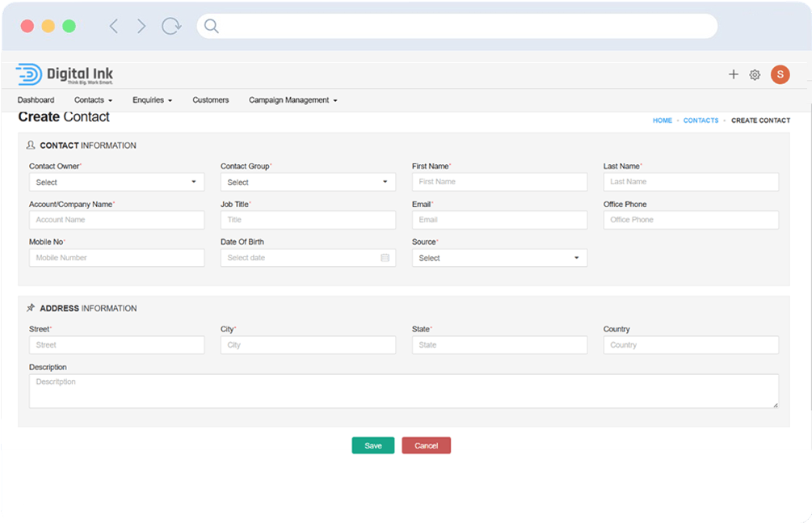The height and width of the screenshot is (523, 812).
Task: Open the Campaign Management menu
Action: (292, 100)
